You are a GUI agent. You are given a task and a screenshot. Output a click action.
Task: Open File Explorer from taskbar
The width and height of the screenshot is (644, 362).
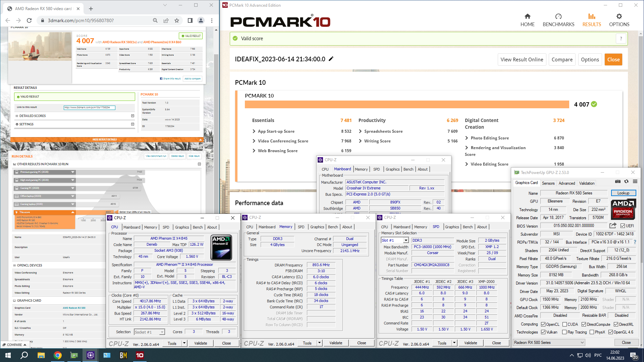click(41, 355)
